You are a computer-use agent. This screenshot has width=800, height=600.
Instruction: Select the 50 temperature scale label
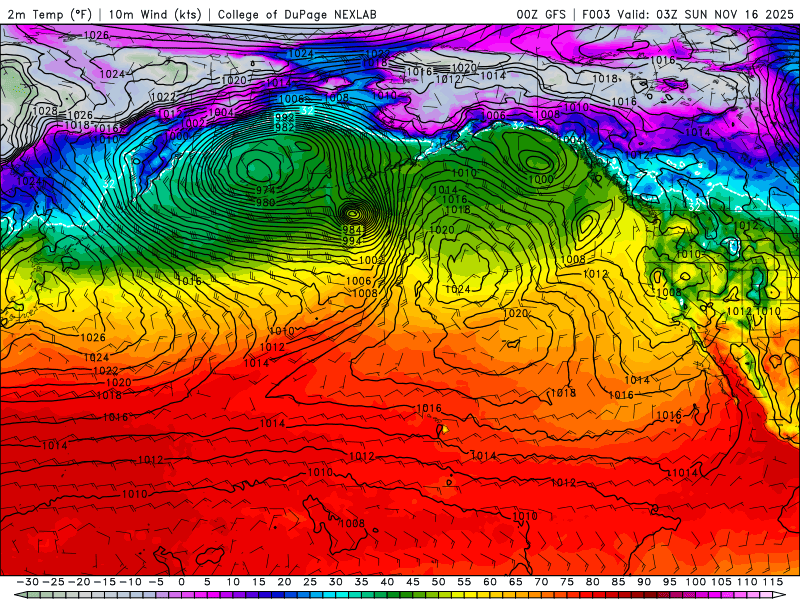point(438,582)
